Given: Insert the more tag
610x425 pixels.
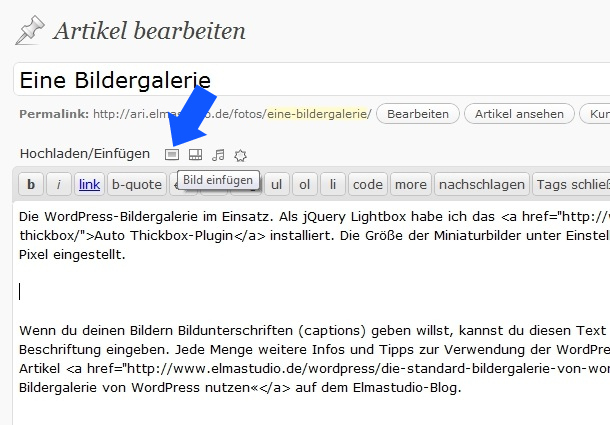Looking at the screenshot, I should point(411,184).
